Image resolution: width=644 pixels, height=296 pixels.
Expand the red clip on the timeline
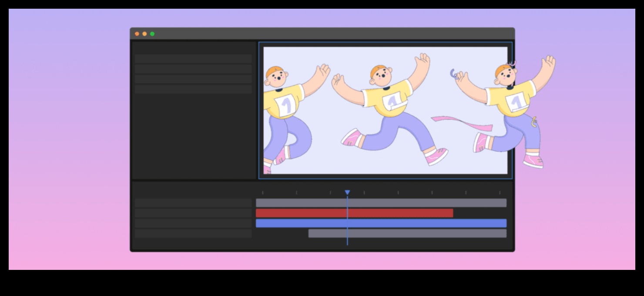(355, 213)
